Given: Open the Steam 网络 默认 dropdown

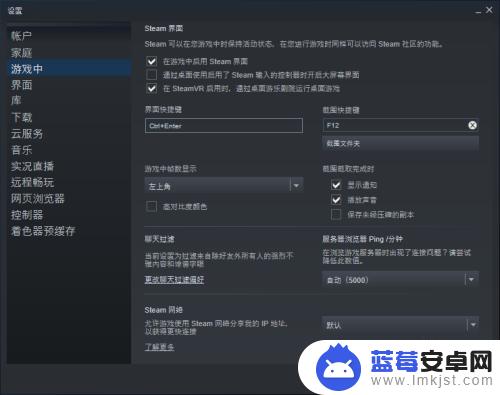Looking at the screenshot, I should tap(401, 325).
